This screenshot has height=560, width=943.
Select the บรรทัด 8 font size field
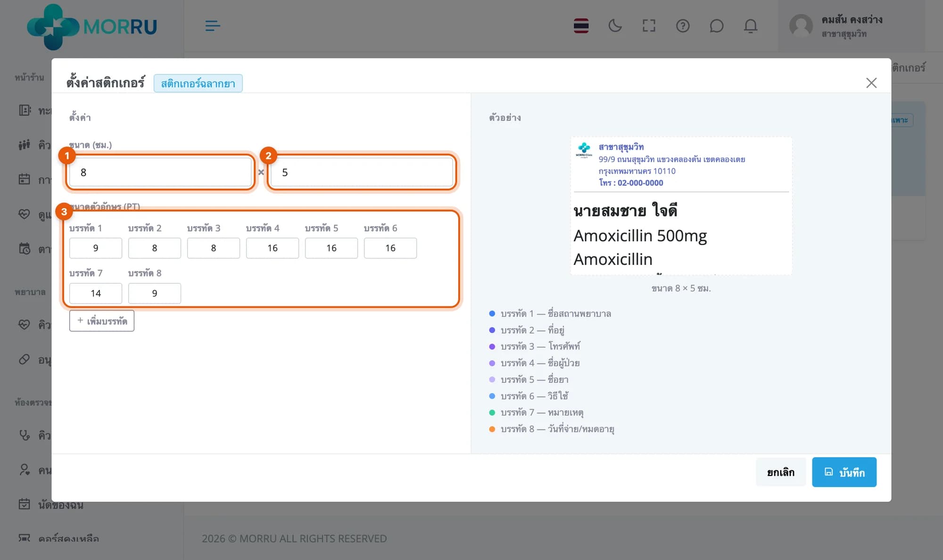155,293
